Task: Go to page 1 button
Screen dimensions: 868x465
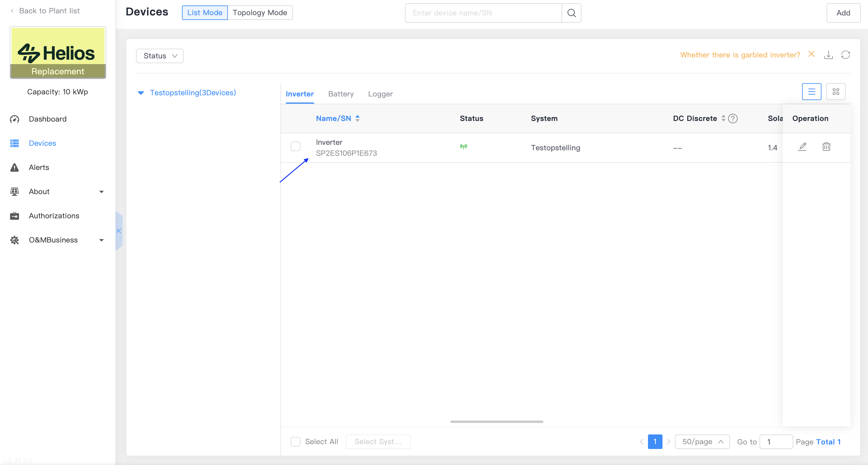Action: (x=655, y=442)
